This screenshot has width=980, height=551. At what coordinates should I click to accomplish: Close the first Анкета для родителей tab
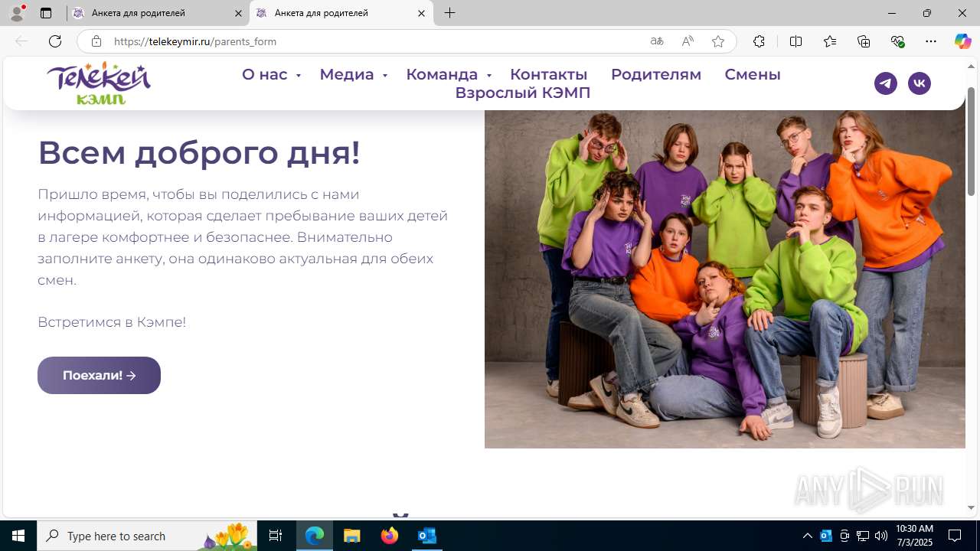pyautogui.click(x=238, y=13)
